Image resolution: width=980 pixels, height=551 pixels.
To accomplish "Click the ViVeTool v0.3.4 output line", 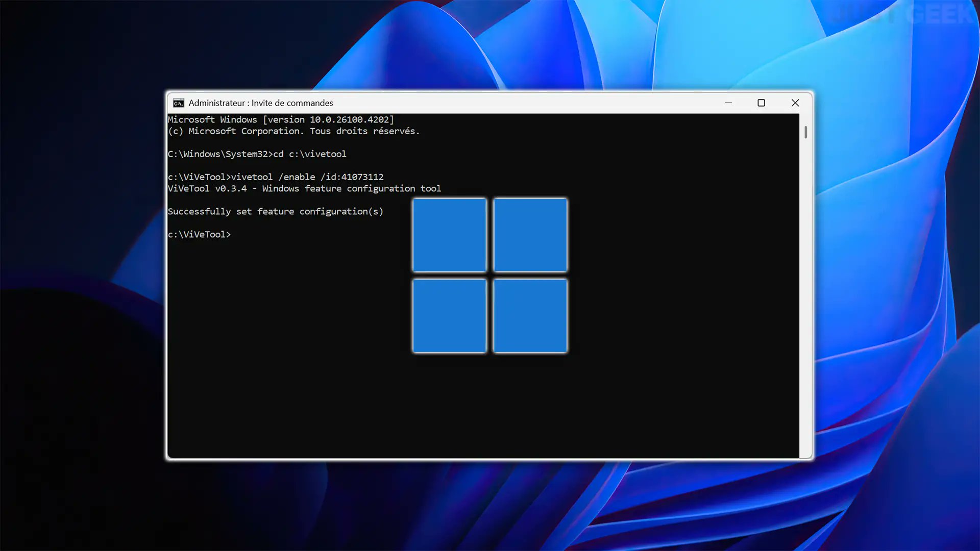I will coord(304,188).
